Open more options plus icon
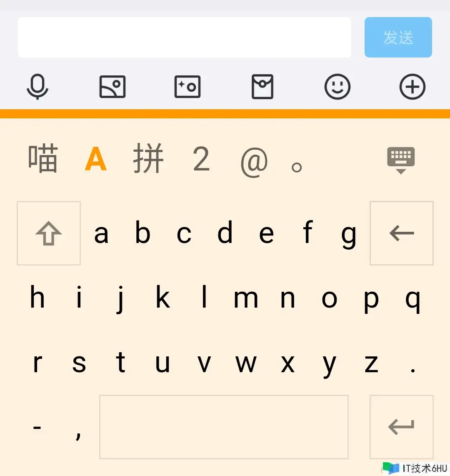450x476 pixels. (412, 87)
